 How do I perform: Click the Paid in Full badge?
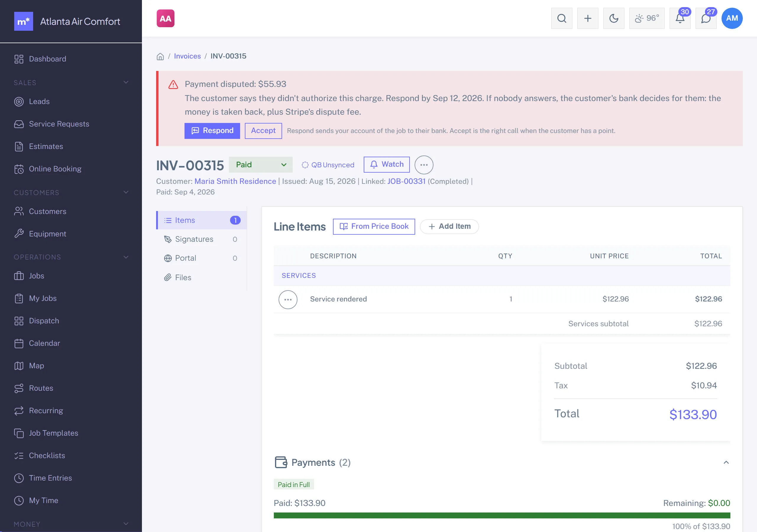coord(293,484)
